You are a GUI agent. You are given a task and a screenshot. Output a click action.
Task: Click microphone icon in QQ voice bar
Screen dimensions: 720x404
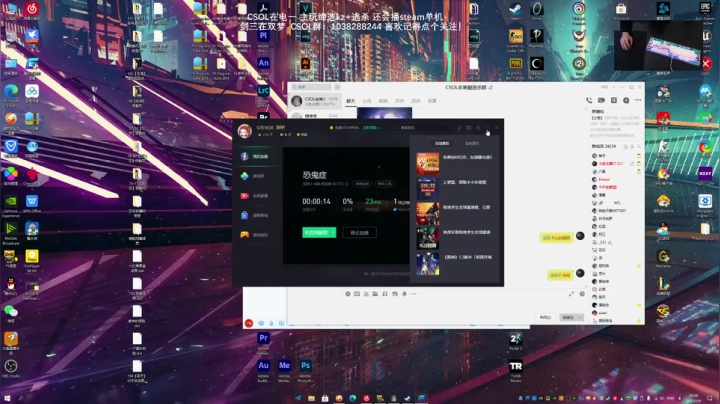(x=271, y=323)
